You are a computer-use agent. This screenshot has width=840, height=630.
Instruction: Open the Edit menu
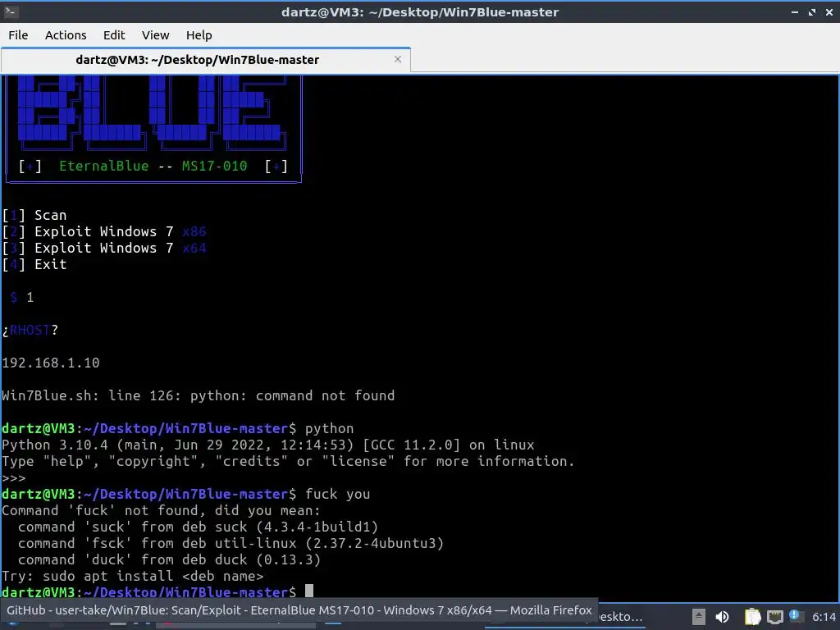coord(113,34)
